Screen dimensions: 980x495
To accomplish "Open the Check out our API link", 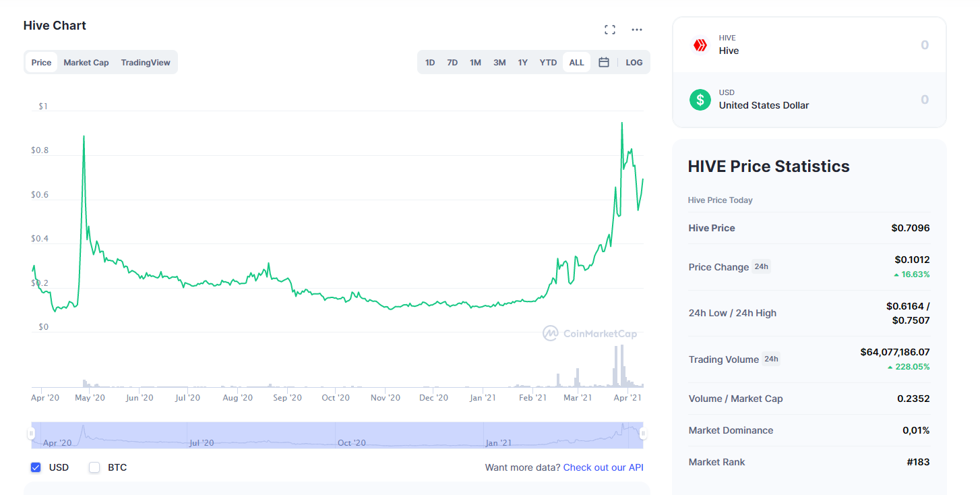I will tap(603, 467).
